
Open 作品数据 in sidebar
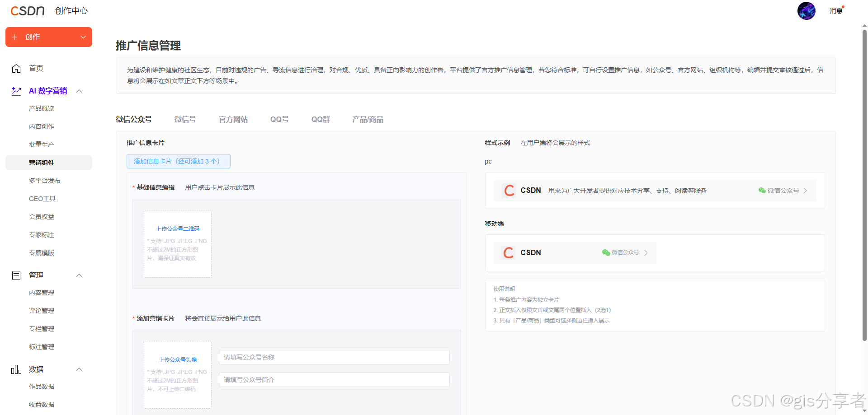tap(42, 387)
